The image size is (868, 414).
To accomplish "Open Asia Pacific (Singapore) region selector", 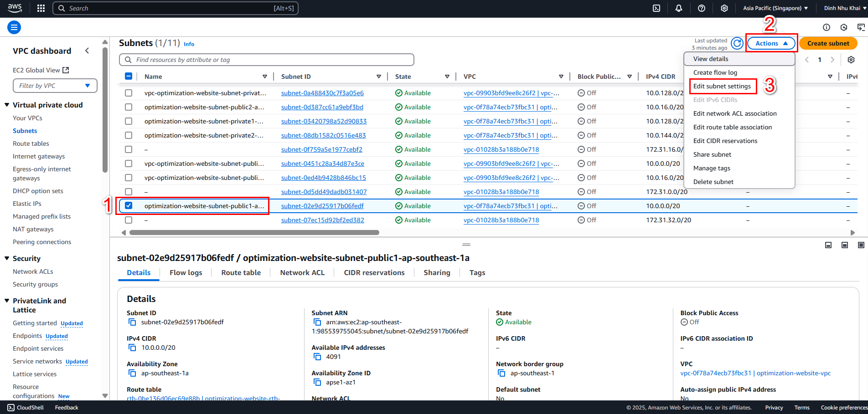I will coord(775,8).
